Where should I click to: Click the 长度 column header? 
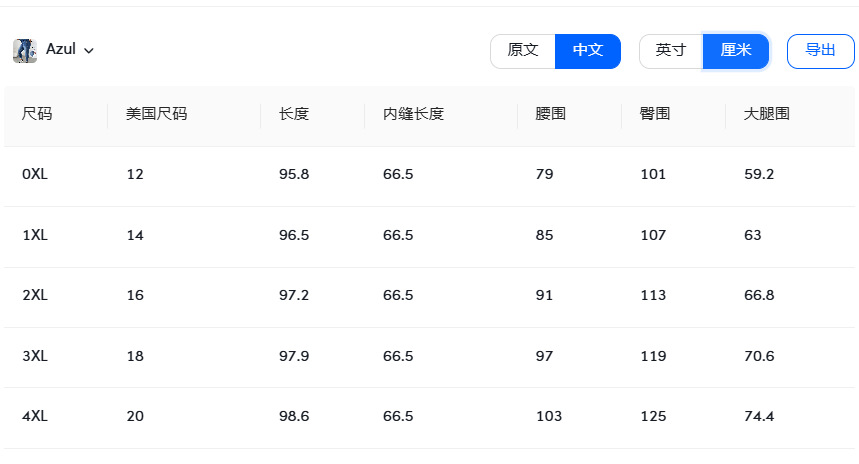click(x=294, y=114)
